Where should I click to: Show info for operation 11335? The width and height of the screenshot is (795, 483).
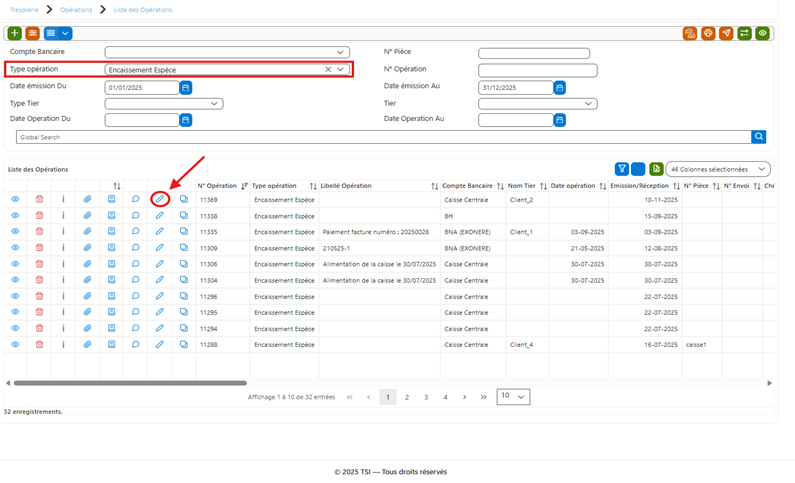click(x=63, y=232)
